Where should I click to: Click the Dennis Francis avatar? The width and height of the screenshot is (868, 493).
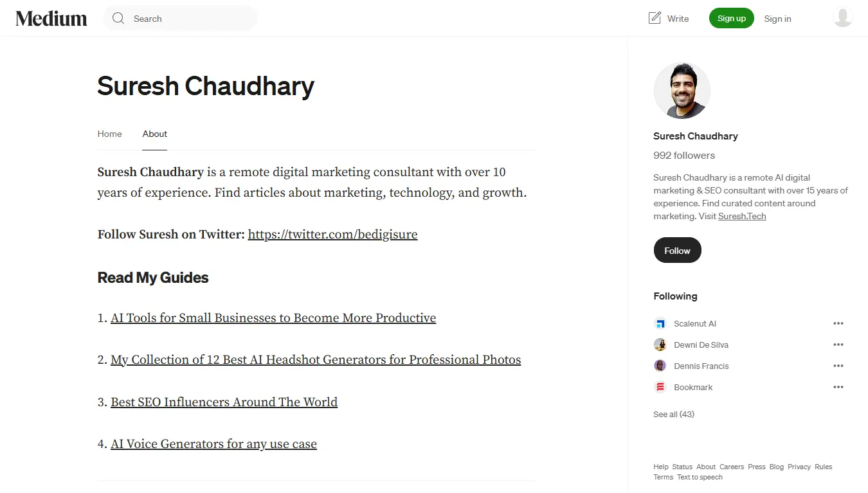point(660,366)
